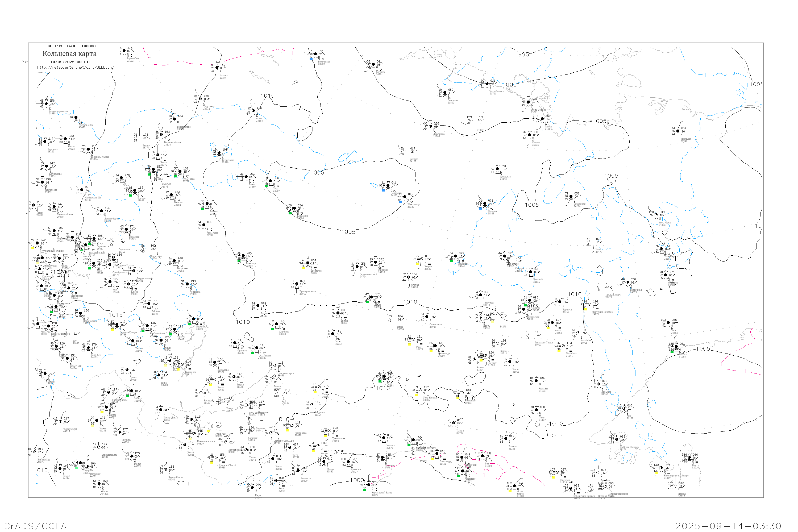Viewport: 798px width, 532px height.
Task: Click the Усть-Оленек station marker
Action: pos(487,84)
